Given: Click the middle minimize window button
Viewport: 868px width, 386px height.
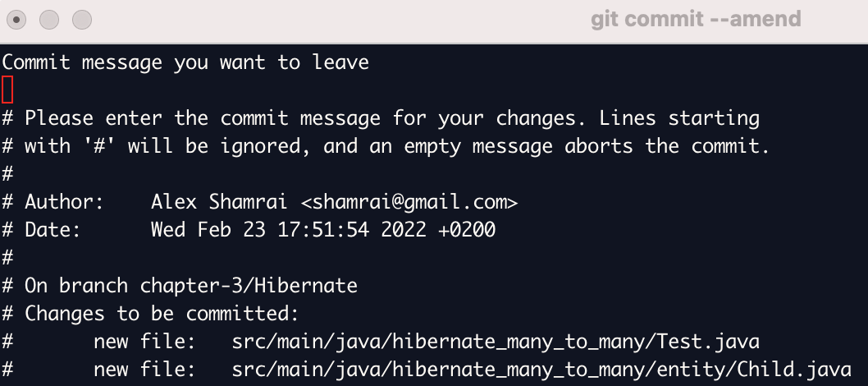Looking at the screenshot, I should [49, 20].
